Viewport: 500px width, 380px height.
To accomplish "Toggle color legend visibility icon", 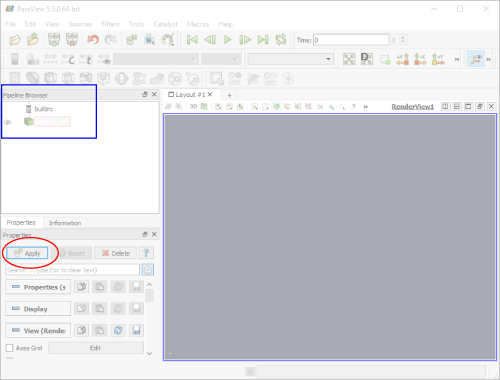I will click(x=15, y=59).
